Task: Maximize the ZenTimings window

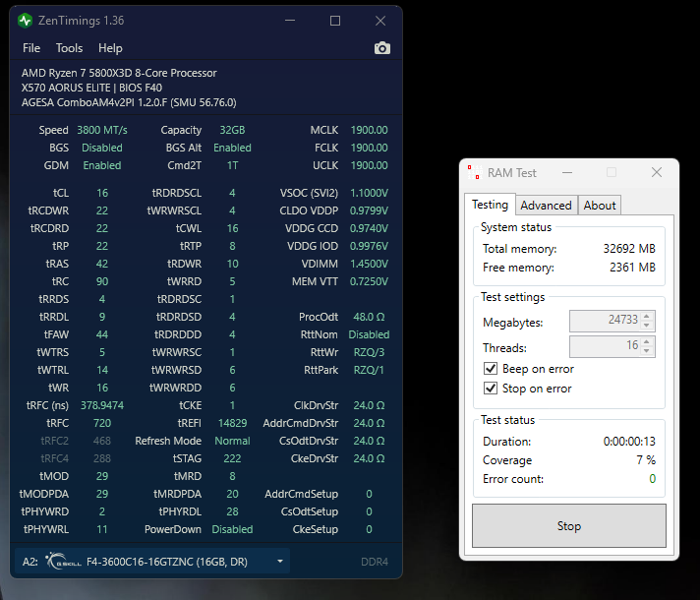Action: [x=335, y=21]
